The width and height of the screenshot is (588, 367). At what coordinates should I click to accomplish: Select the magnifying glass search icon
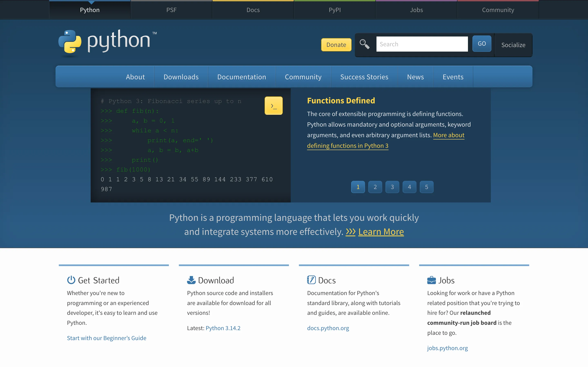[365, 44]
